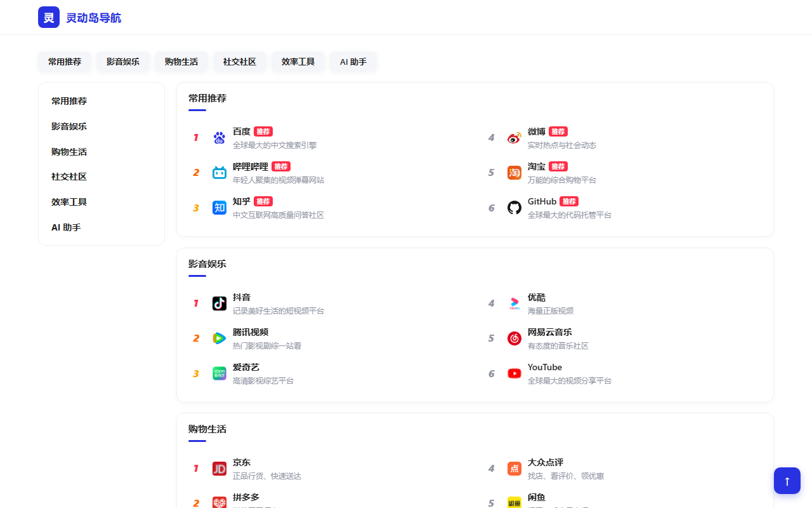Image resolution: width=812 pixels, height=508 pixels.
Task: Visit the 爱奇艺 link text
Action: tap(246, 367)
